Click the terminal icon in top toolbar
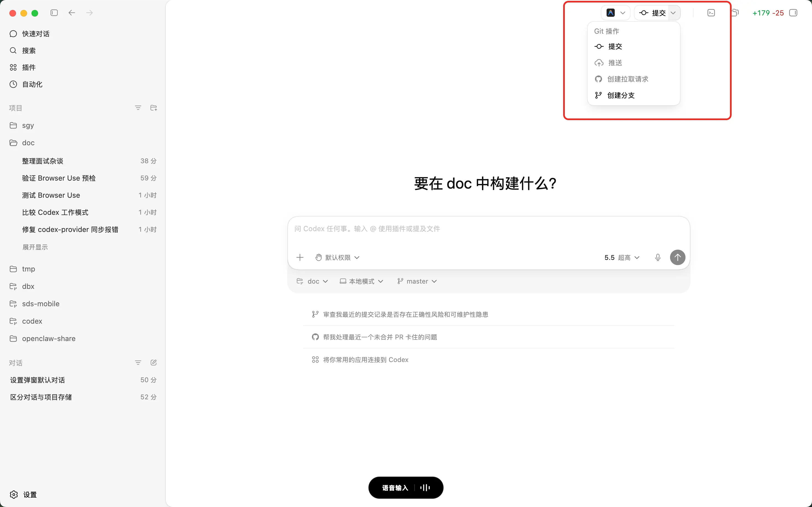This screenshot has width=812, height=507. coord(711,13)
